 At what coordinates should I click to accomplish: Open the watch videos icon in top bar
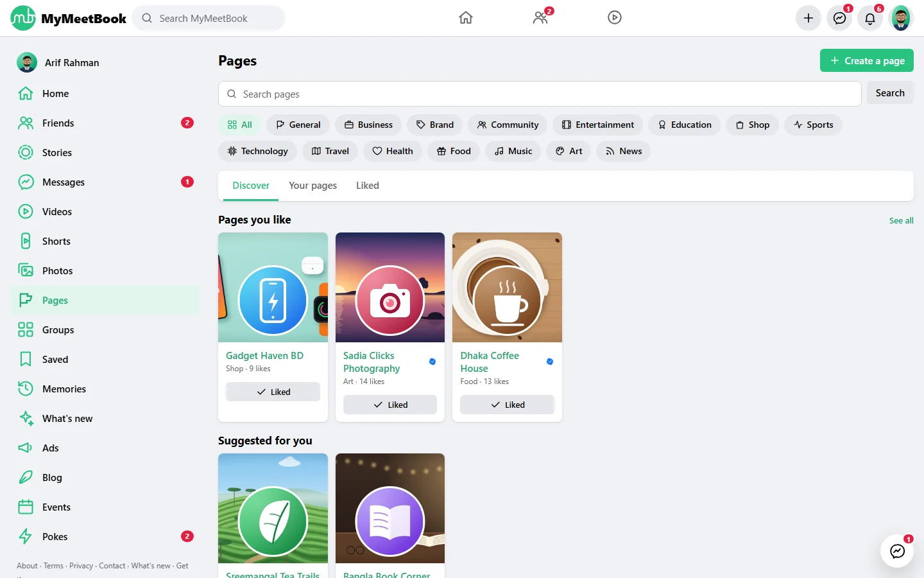(x=615, y=18)
